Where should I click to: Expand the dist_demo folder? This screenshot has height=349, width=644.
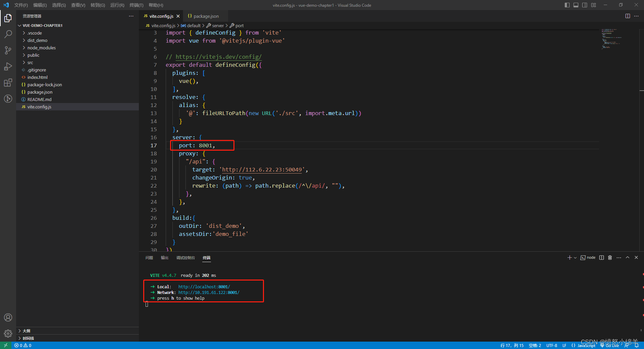tap(77, 40)
